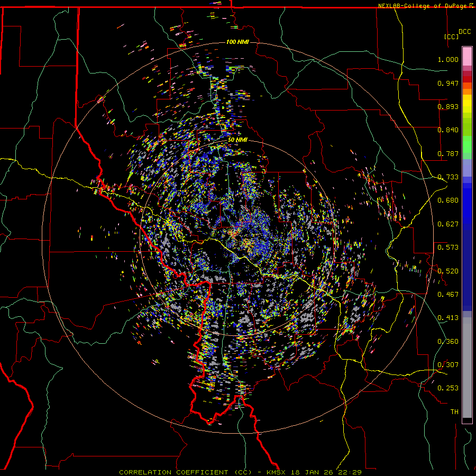The height and width of the screenshot is (476, 476).
Task: Select the 0.733 legend value
Action: tap(448, 177)
